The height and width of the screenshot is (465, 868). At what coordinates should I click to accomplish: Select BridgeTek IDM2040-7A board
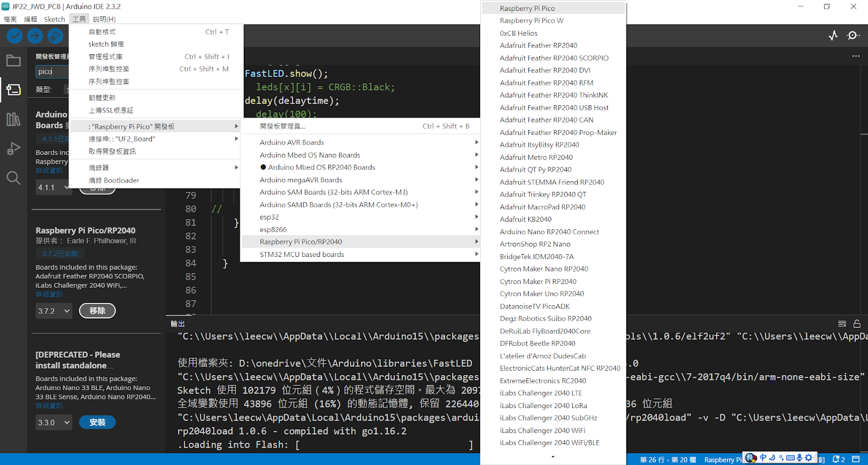click(553, 256)
